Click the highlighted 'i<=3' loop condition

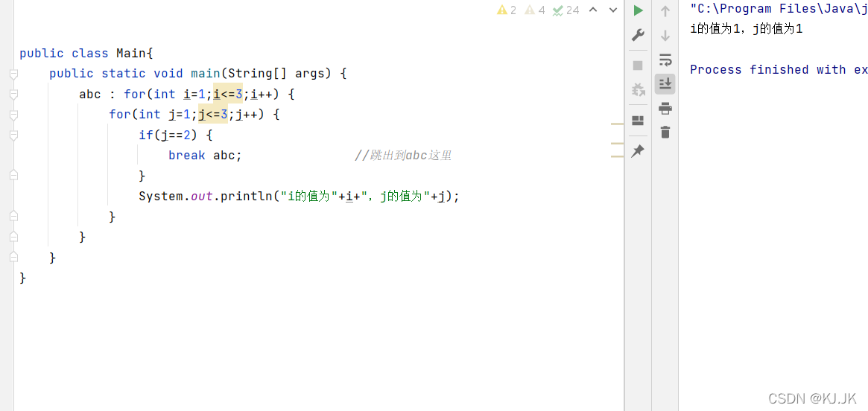pyautogui.click(x=228, y=94)
